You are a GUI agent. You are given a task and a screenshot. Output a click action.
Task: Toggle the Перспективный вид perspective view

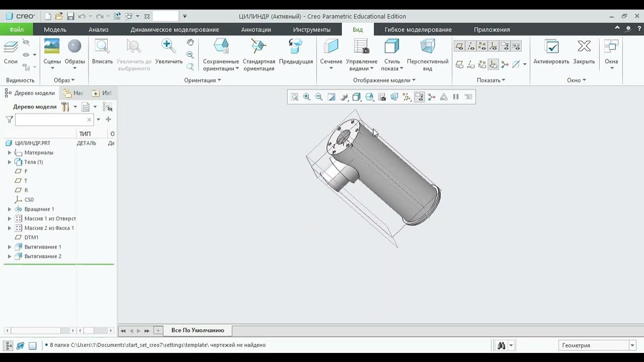click(x=428, y=55)
